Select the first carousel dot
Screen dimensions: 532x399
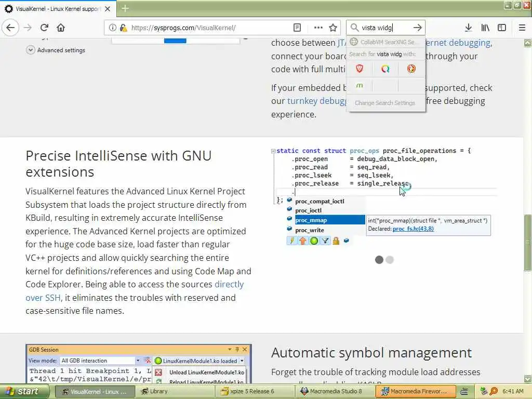tap(379, 260)
